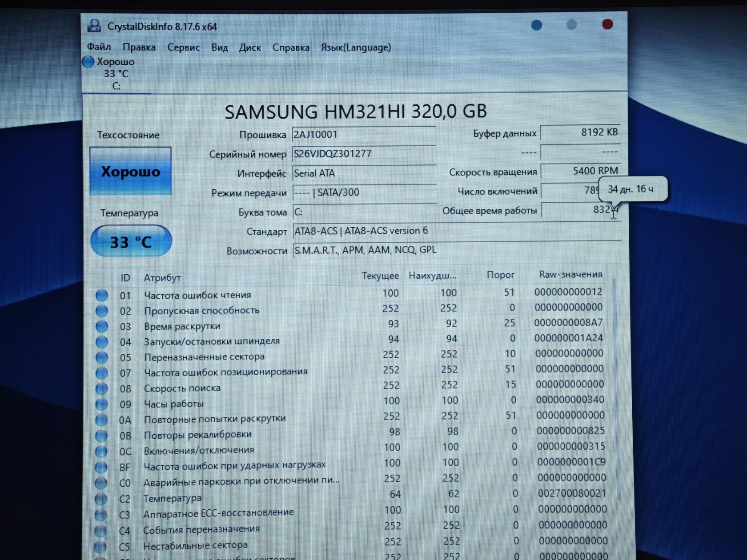Image resolution: width=747 pixels, height=560 pixels.
Task: Select the Запуски/остановки шпинделя row text
Action: 212,341
